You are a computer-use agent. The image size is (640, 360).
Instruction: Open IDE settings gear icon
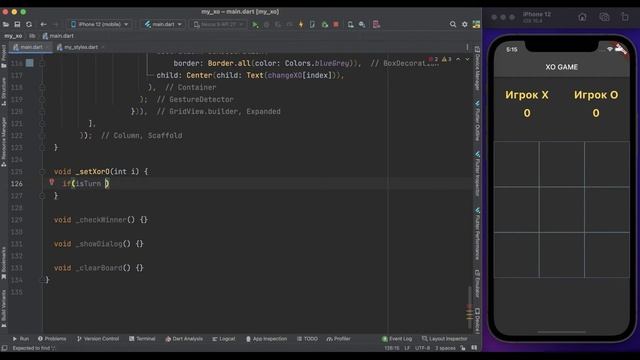tap(464, 24)
